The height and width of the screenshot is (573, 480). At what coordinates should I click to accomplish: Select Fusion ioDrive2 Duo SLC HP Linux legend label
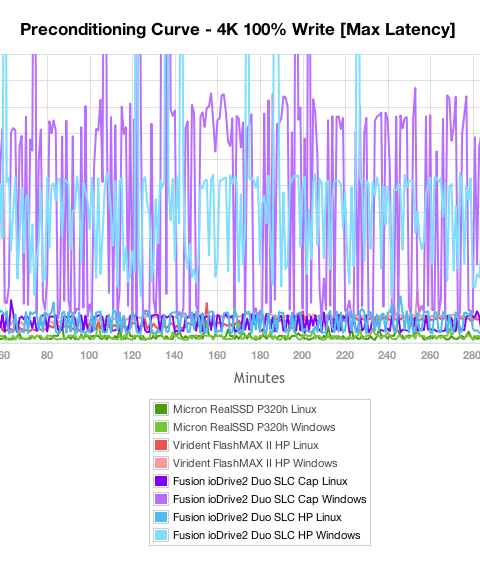tap(257, 517)
